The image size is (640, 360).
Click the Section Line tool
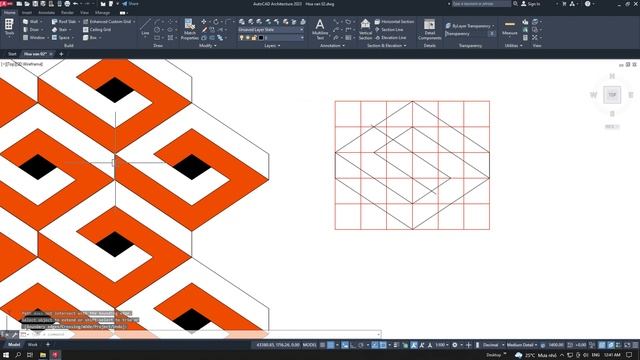click(389, 30)
